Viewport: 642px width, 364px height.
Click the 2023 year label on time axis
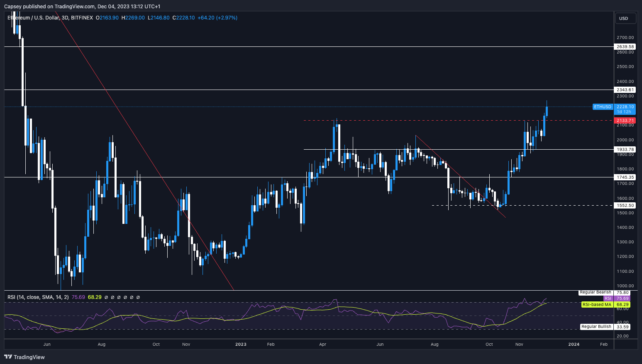[x=241, y=344]
